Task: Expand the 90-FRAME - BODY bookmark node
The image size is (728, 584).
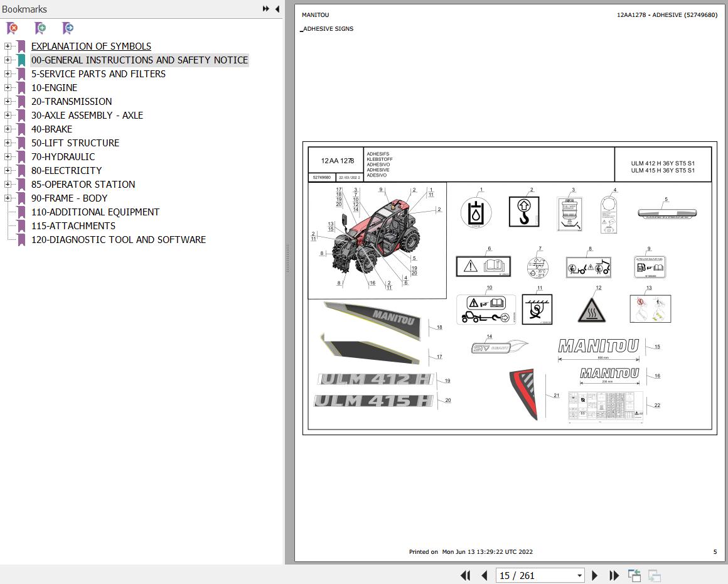Action: (8, 198)
